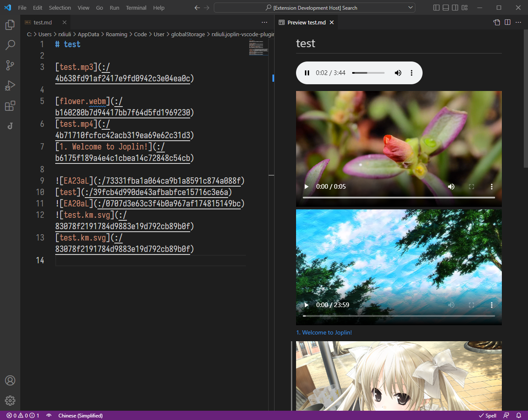Select the Preview test.md tab
The height and width of the screenshot is (420, 528).
click(307, 22)
